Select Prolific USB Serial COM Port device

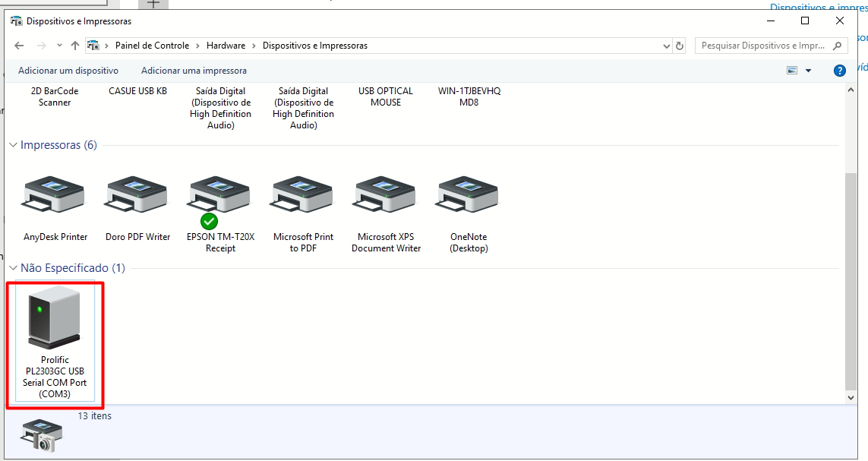click(55, 320)
